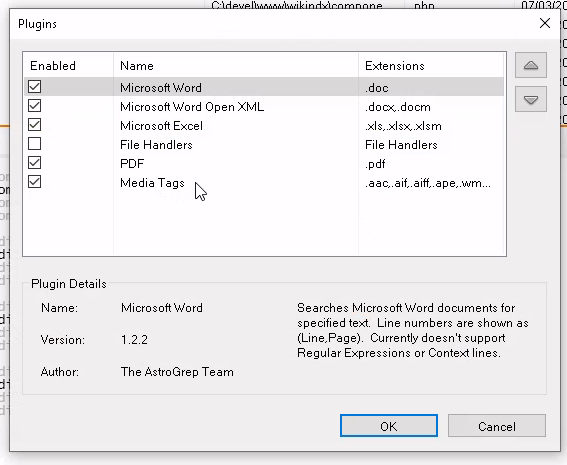Uncheck the PDF plugin checkbox
The width and height of the screenshot is (567, 465).
coord(35,163)
